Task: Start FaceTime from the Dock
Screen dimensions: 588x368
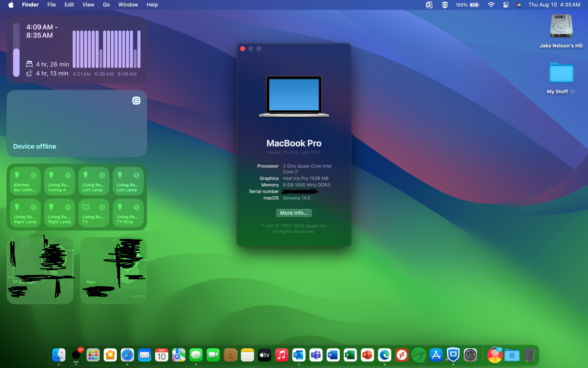Action: (213, 355)
